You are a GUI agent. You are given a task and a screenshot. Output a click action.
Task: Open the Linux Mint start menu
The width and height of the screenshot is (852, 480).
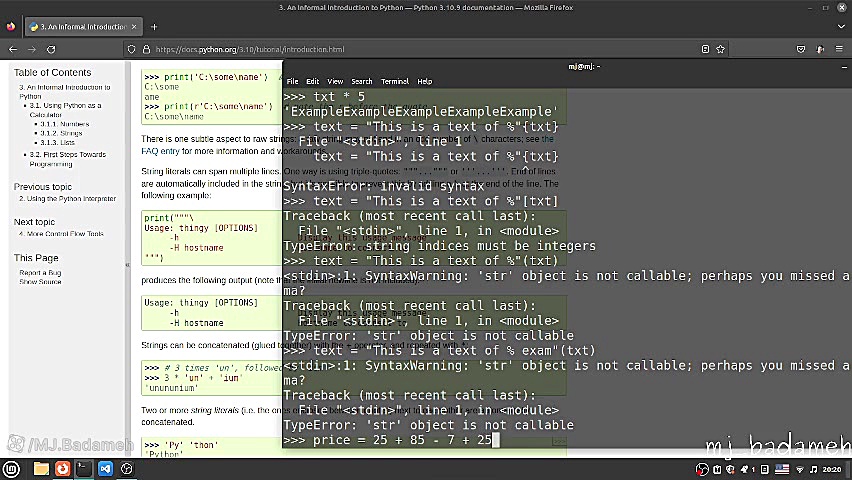12,468
